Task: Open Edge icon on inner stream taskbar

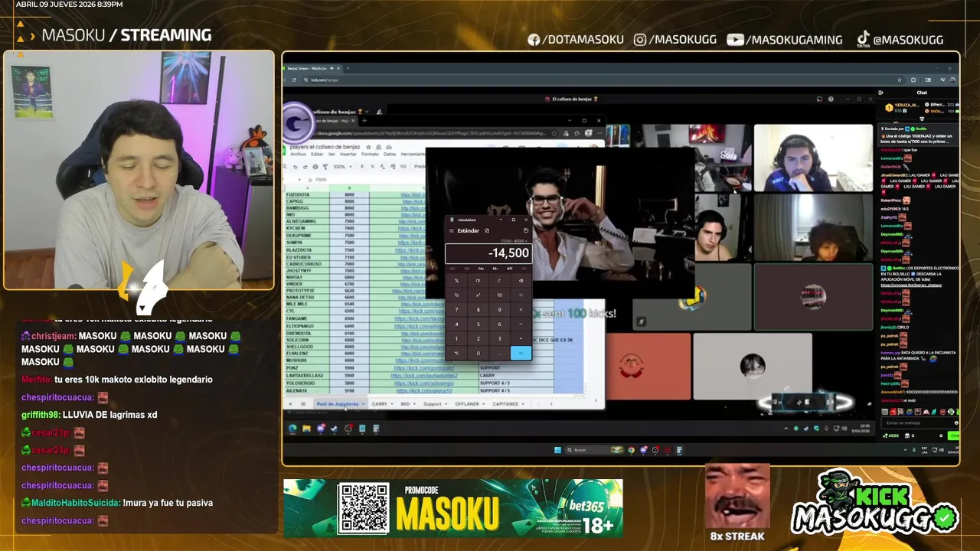Action: click(292, 429)
